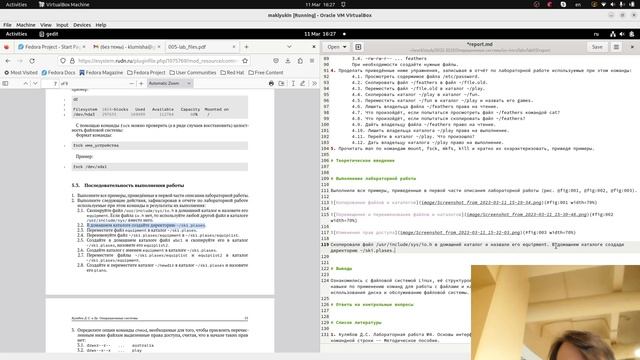640x360 pixels.
Task: Save the report.md file in gedit
Action: click(x=597, y=47)
